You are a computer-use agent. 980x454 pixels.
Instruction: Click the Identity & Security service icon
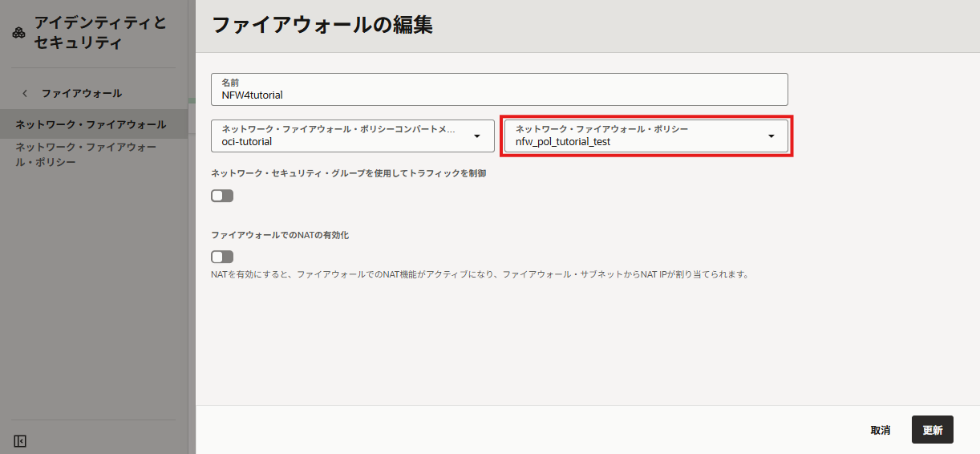(19, 34)
